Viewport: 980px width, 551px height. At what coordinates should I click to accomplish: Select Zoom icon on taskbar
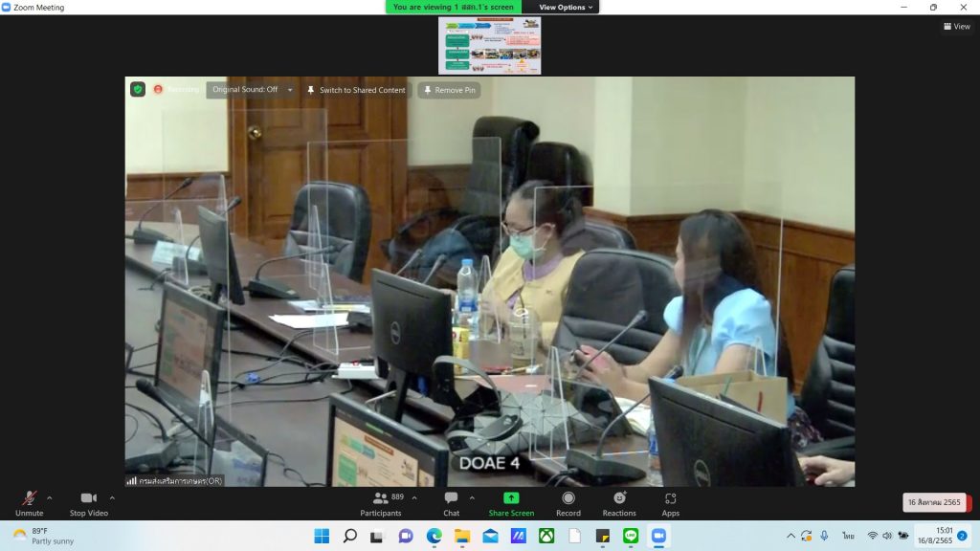click(x=658, y=536)
